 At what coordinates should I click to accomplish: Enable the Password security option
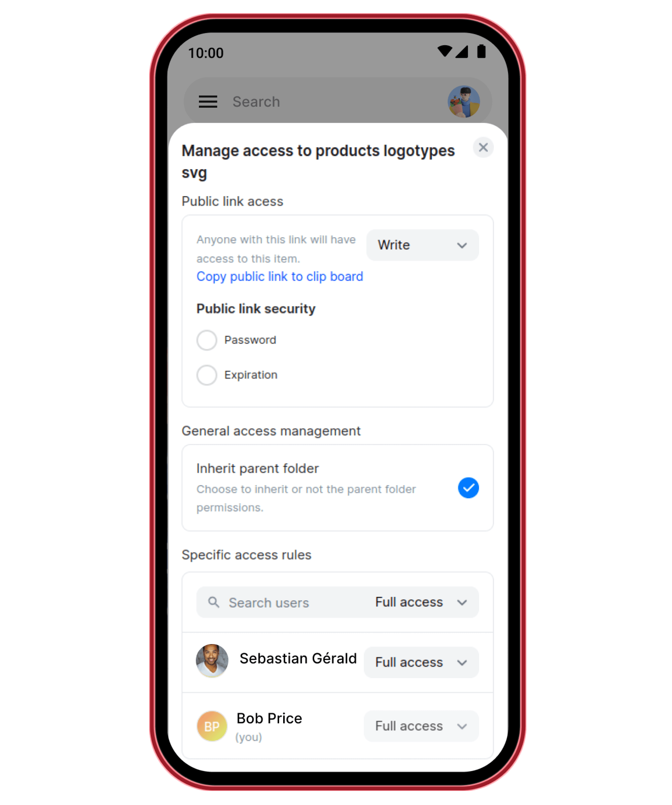[207, 340]
